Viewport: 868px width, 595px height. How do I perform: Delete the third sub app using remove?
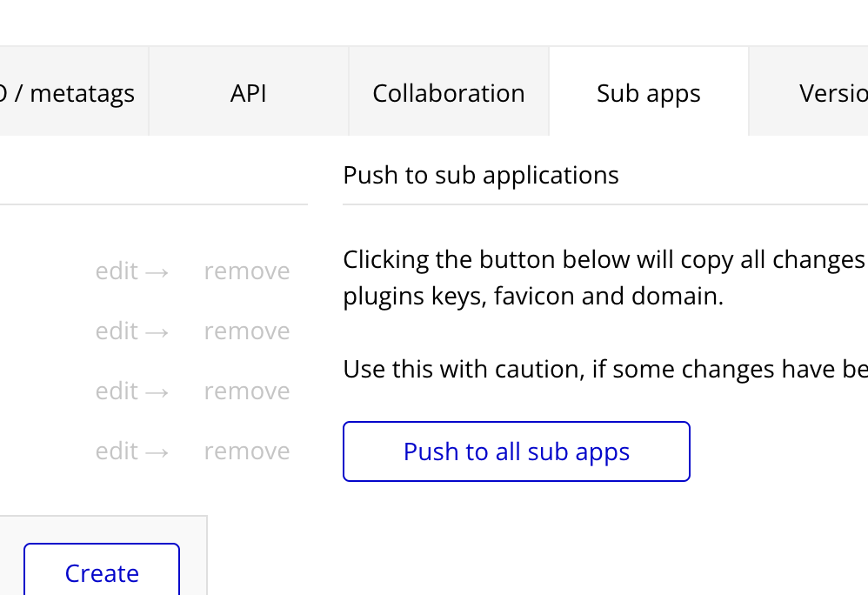coord(247,391)
